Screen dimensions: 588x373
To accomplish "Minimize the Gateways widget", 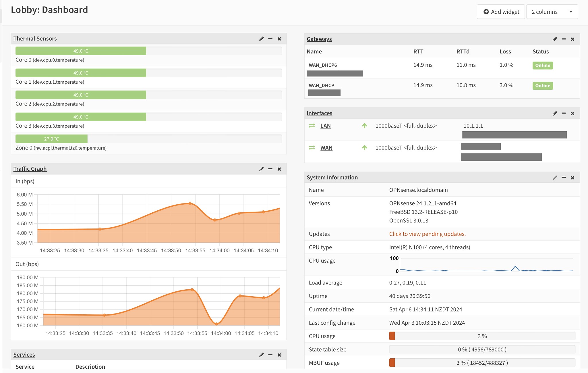I will (564, 39).
